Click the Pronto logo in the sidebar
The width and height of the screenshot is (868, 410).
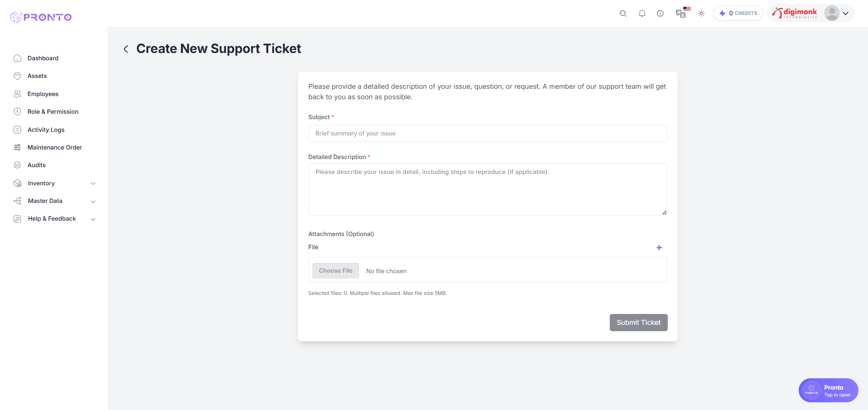[x=40, y=17]
